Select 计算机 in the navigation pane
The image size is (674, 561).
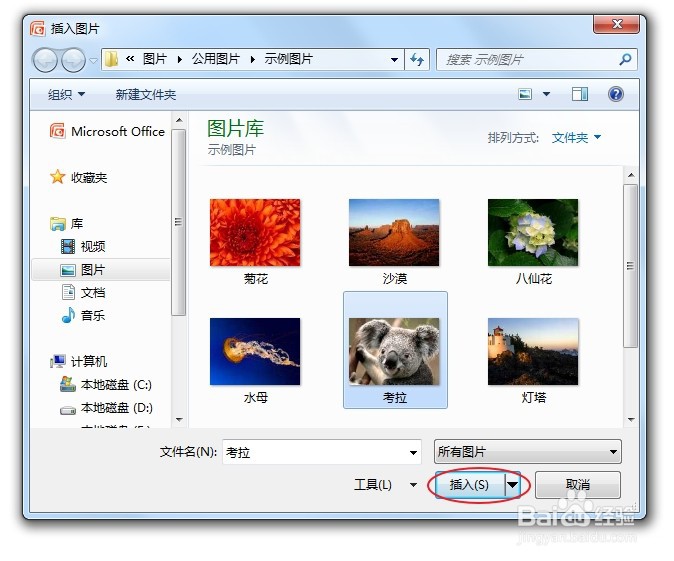click(78, 362)
